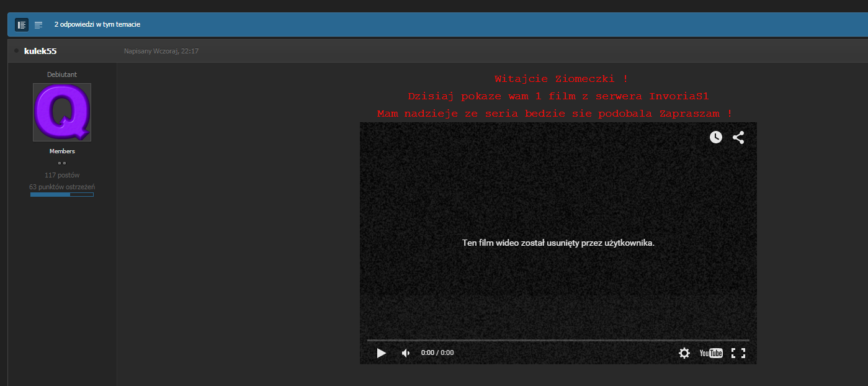The image size is (868, 386).
Task: Toggle fullscreen for the video
Action: (738, 352)
